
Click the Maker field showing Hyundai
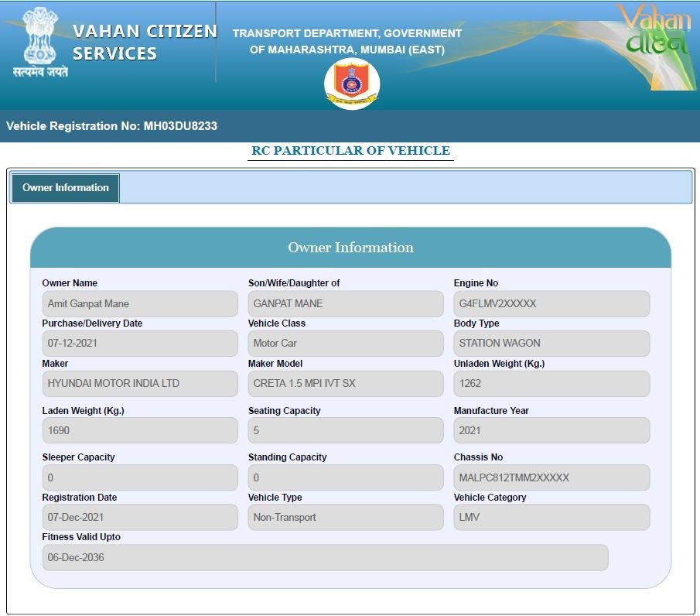coord(140,384)
